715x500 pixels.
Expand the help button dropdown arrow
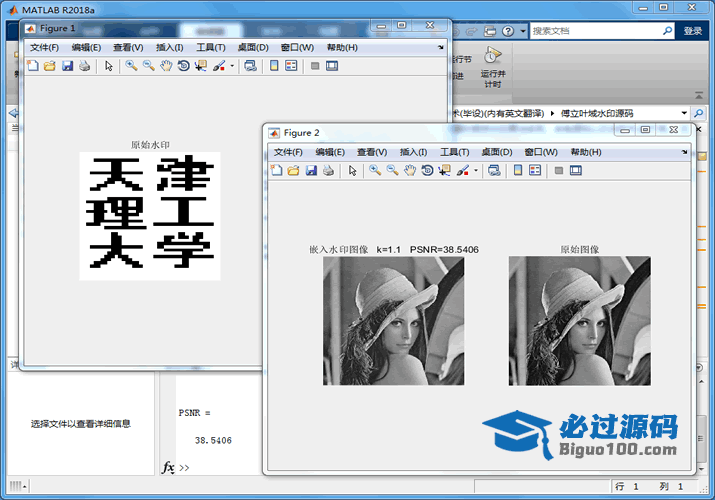(521, 31)
